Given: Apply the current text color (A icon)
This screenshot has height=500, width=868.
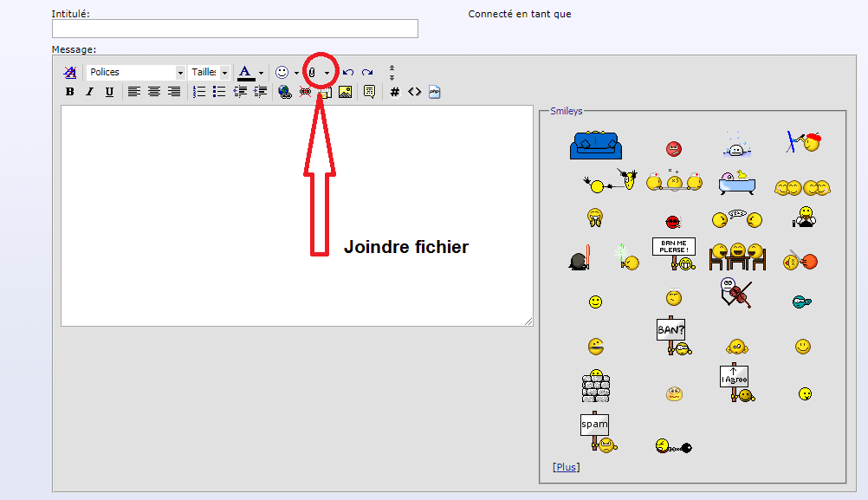Looking at the screenshot, I should (x=245, y=73).
